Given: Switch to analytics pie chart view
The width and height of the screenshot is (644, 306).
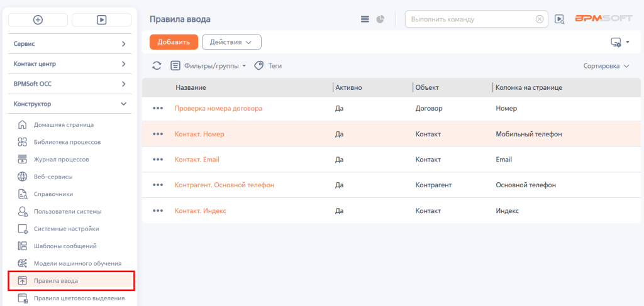Looking at the screenshot, I should [x=380, y=19].
